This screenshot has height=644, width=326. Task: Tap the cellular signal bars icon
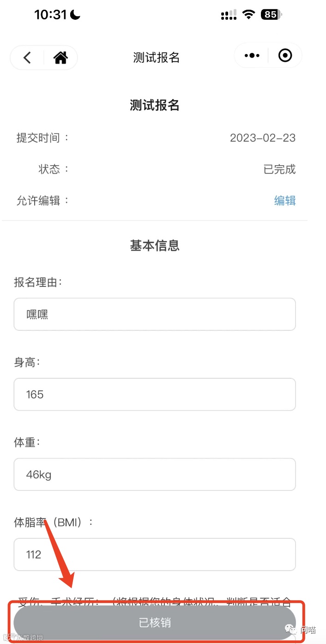(229, 15)
